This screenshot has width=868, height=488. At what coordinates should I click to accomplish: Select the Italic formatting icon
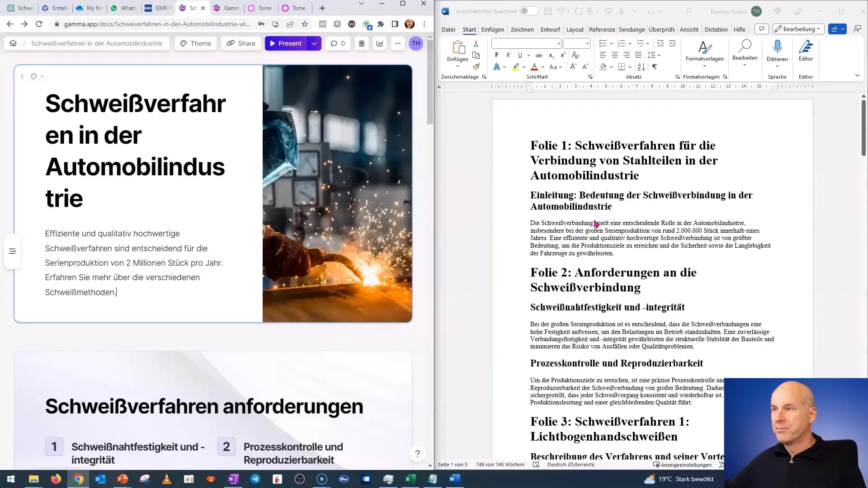click(508, 55)
